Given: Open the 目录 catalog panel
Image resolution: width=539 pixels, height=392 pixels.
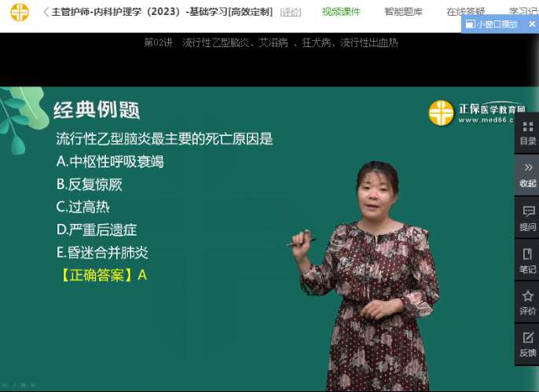Looking at the screenshot, I should coord(527,133).
